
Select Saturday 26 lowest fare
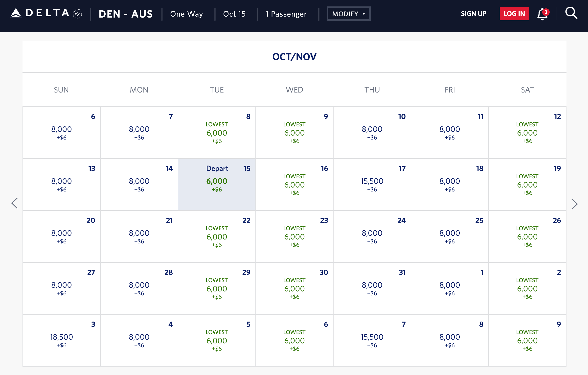[527, 237]
